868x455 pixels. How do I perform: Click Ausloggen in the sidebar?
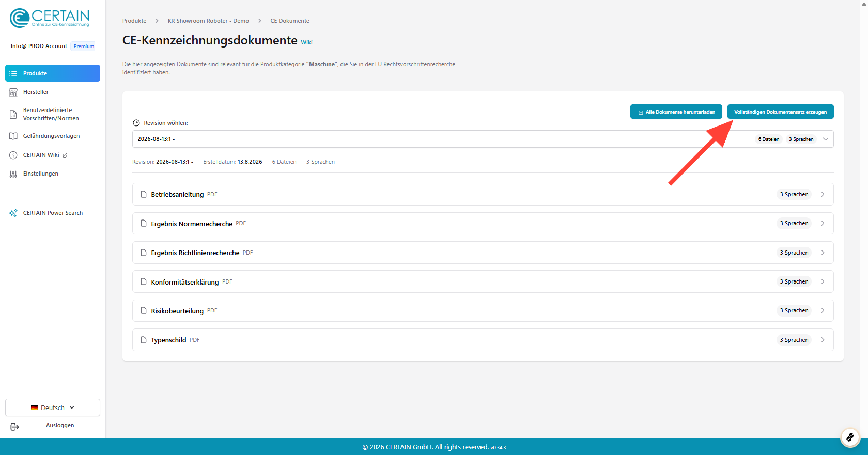pyautogui.click(x=60, y=425)
